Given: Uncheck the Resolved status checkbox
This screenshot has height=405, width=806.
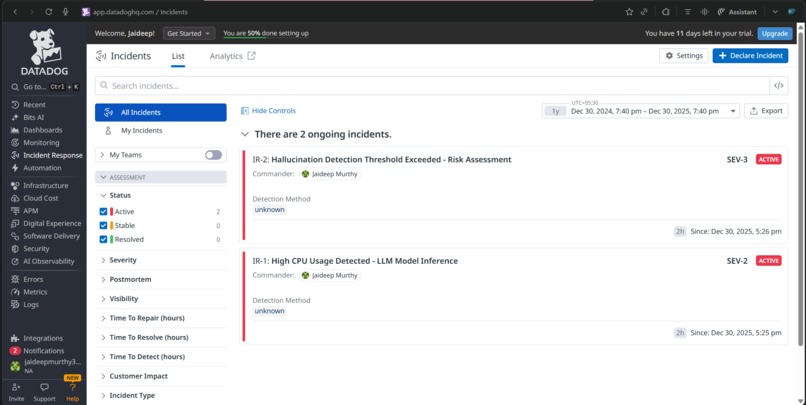Looking at the screenshot, I should pos(103,240).
